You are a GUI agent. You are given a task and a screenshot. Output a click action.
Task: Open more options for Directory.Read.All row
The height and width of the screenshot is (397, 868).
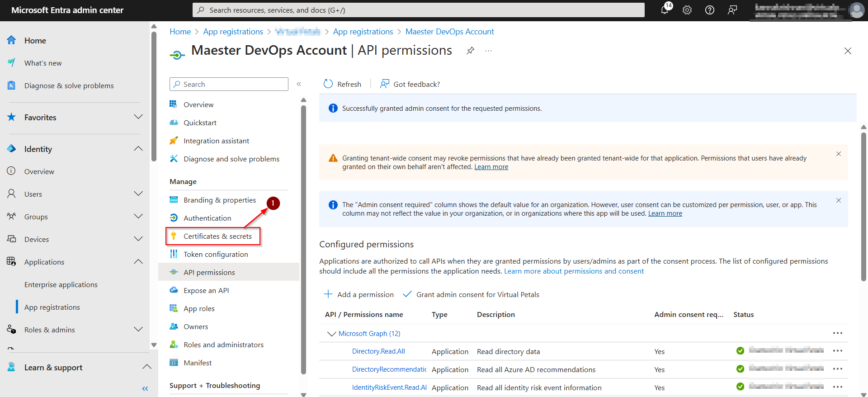(838, 351)
